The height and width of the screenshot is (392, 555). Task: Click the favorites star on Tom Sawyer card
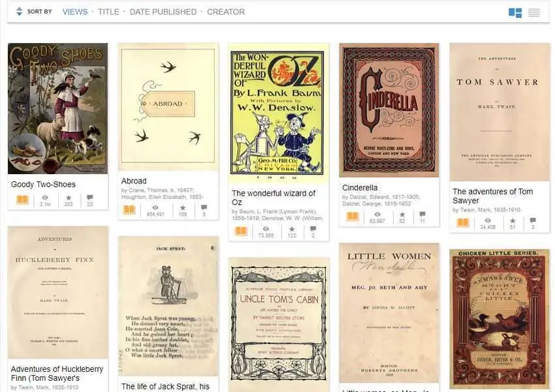pyautogui.click(x=513, y=220)
